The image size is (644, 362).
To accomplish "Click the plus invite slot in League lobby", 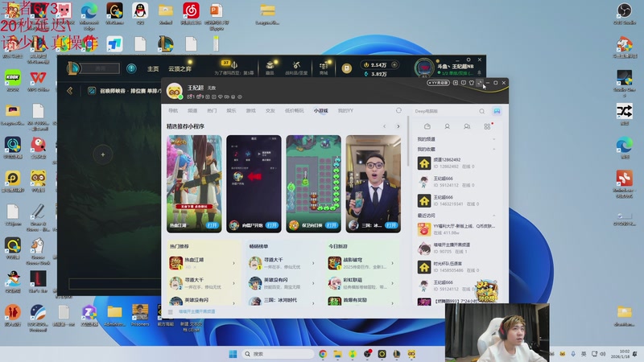I will (x=103, y=154).
